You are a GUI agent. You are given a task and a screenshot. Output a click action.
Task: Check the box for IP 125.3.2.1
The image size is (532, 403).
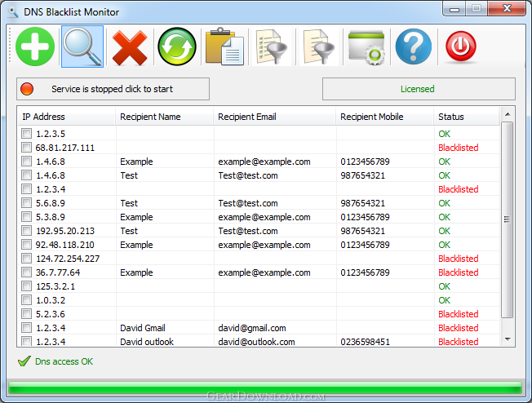click(26, 286)
